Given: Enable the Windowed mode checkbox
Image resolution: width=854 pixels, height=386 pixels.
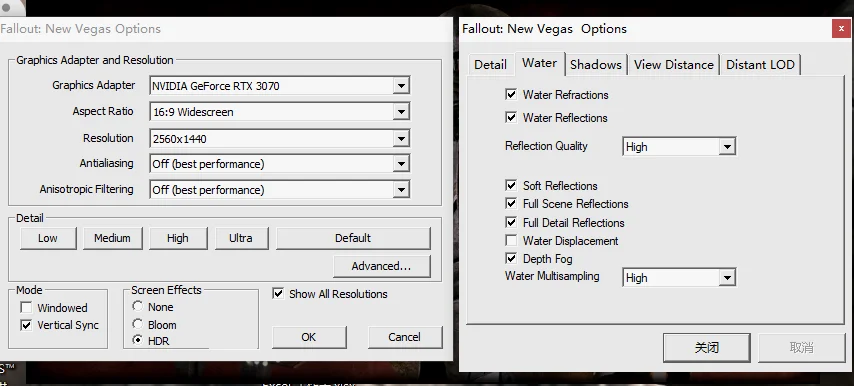Looking at the screenshot, I should point(26,308).
